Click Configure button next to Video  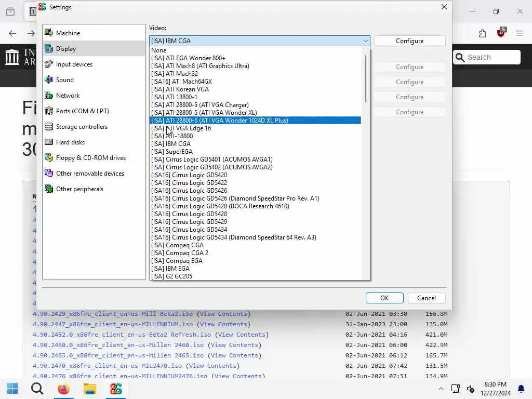[409, 41]
